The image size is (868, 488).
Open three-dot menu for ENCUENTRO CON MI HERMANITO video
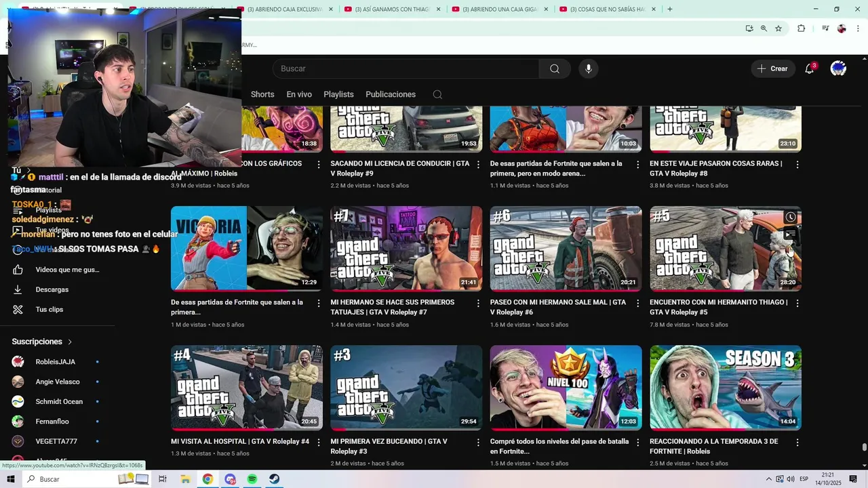(797, 304)
